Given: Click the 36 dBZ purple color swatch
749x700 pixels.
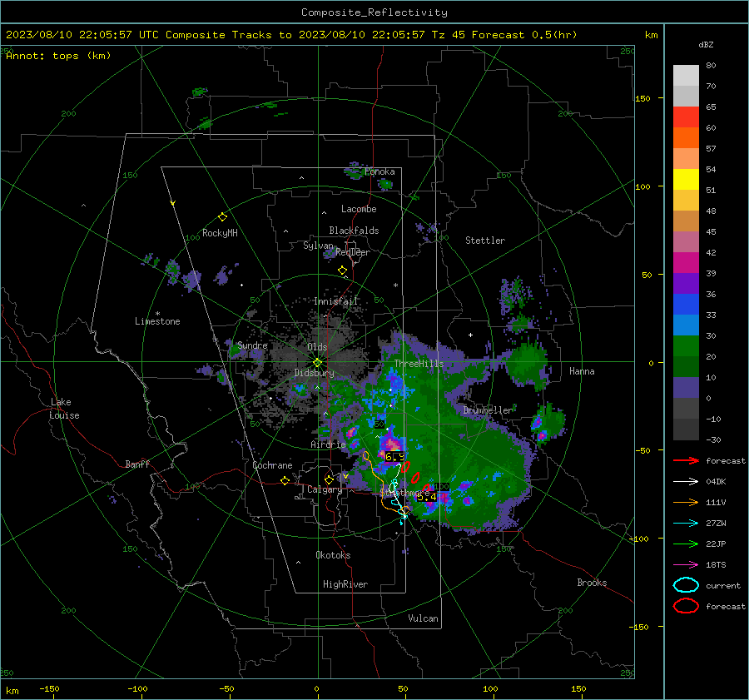Looking at the screenshot, I should [x=686, y=283].
